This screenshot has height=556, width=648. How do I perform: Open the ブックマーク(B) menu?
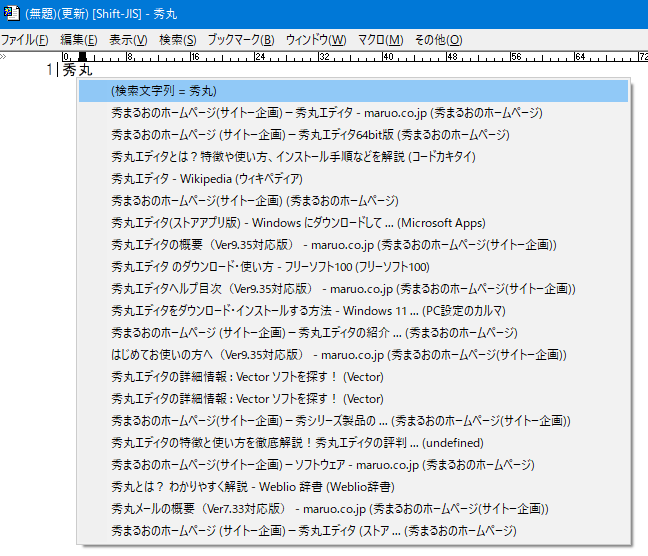pyautogui.click(x=240, y=40)
